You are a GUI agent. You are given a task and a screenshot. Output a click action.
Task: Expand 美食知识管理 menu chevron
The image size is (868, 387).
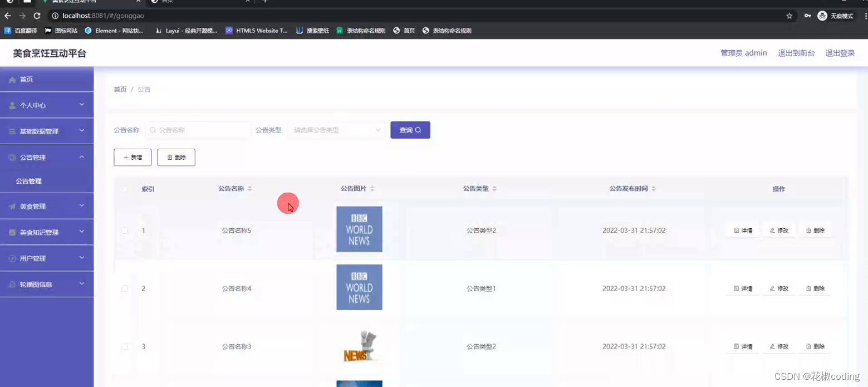click(82, 232)
